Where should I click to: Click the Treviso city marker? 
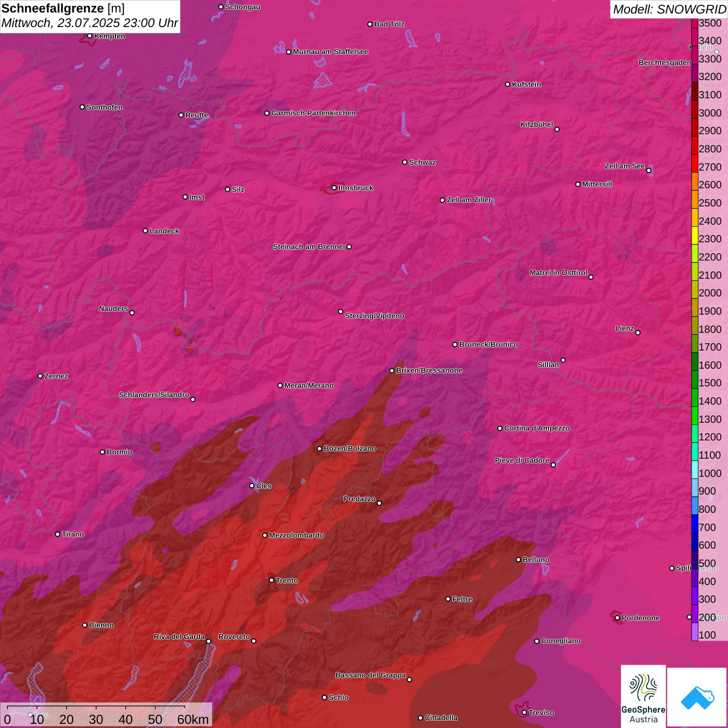524,712
